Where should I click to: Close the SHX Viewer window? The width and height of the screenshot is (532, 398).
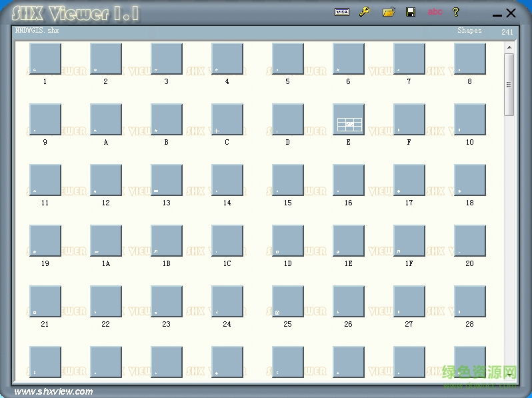click(x=511, y=13)
